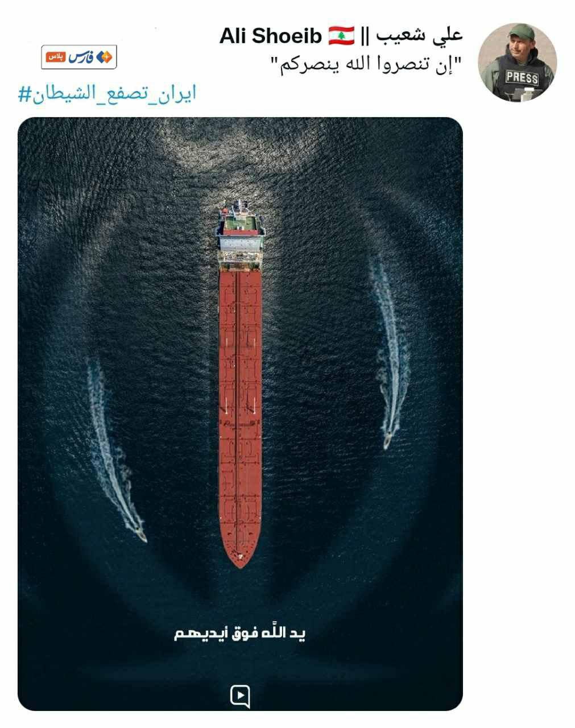Open the hashtag ايران_تصفع_الشيطان
Viewport: 575px width, 728px height.
[107, 94]
